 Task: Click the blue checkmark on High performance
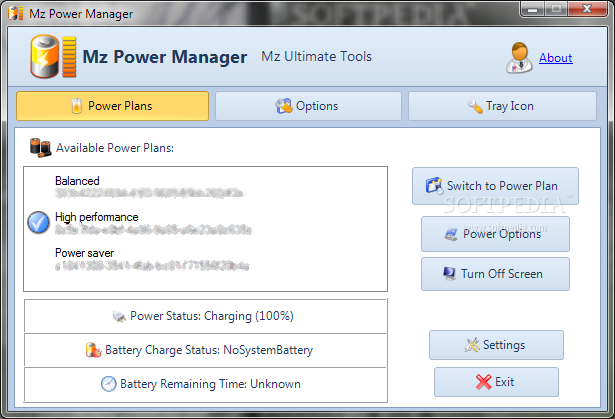[x=38, y=222]
